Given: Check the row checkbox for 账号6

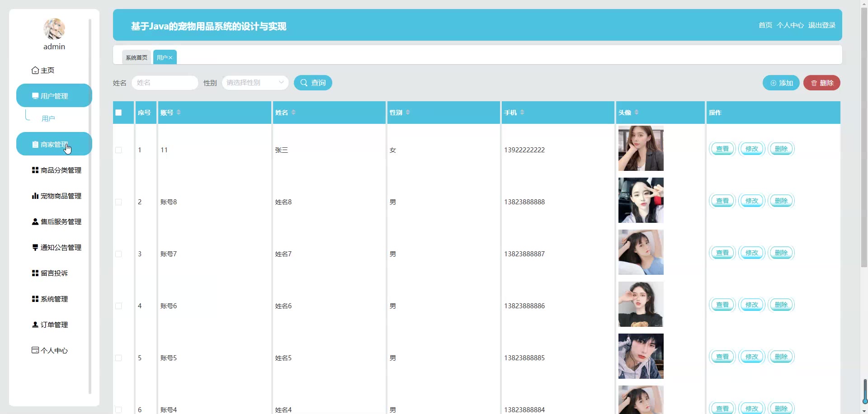Looking at the screenshot, I should point(118,306).
